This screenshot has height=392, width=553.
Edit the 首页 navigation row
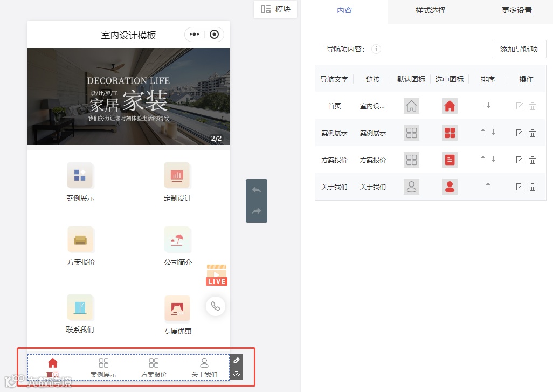(520, 106)
